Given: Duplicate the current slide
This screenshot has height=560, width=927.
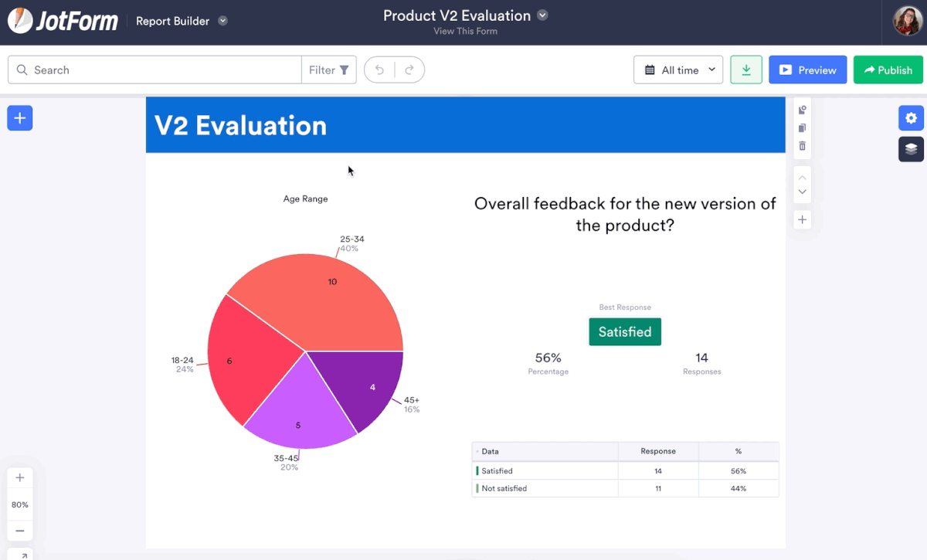Looking at the screenshot, I should 803,128.
